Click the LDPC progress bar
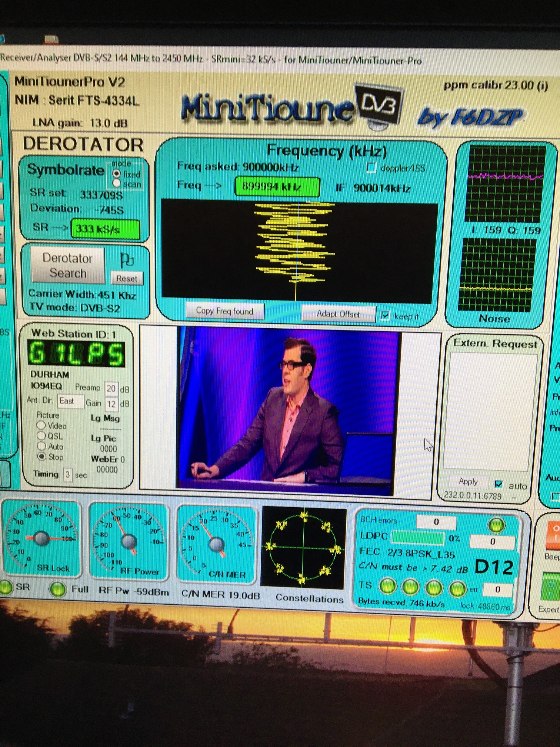Viewport: 560px width, 747px height. [x=417, y=537]
